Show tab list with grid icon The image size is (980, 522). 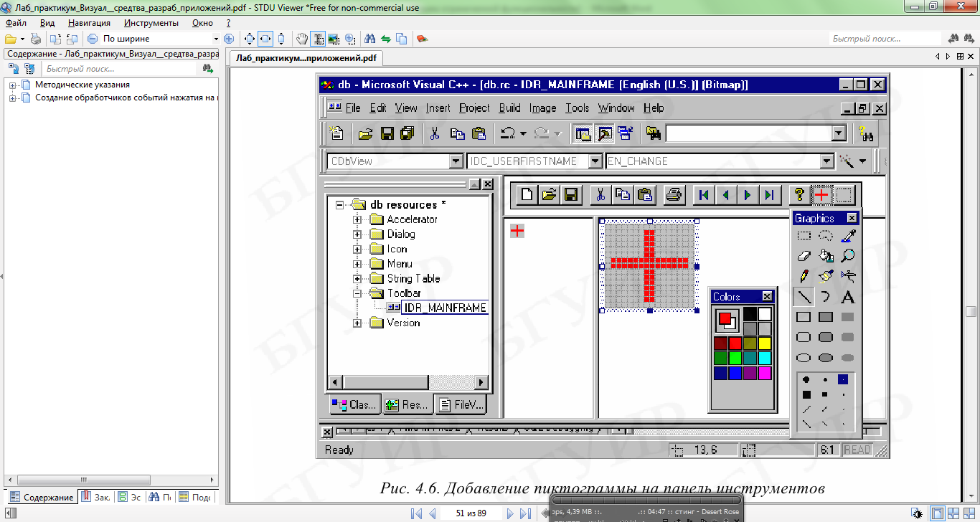click(x=960, y=56)
